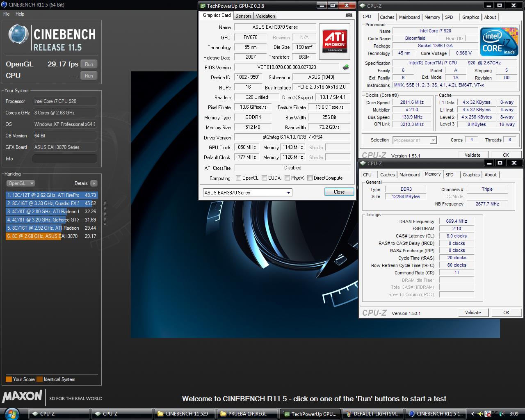Click the red X security tray icon
The width and height of the screenshot is (525, 420).
tap(488, 414)
